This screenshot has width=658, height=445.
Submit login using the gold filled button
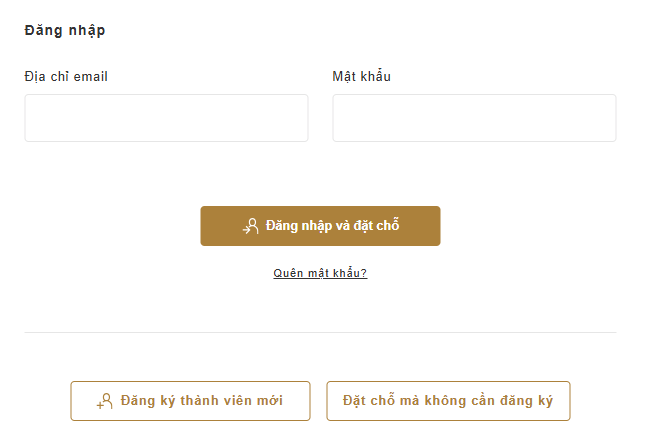click(x=320, y=226)
